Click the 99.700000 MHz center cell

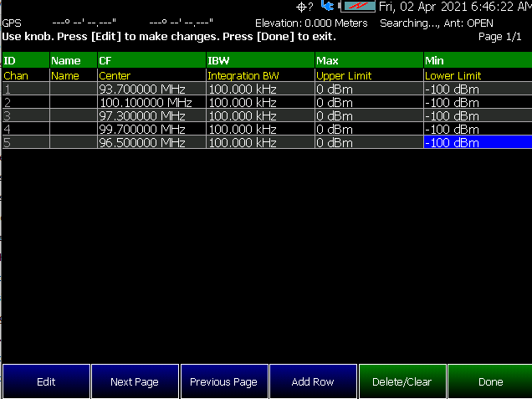pos(151,129)
